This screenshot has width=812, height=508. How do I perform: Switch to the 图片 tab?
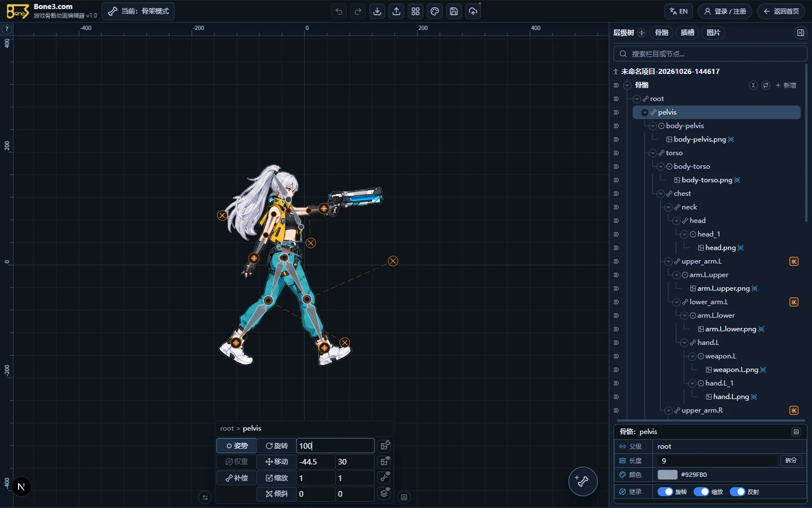tap(714, 33)
